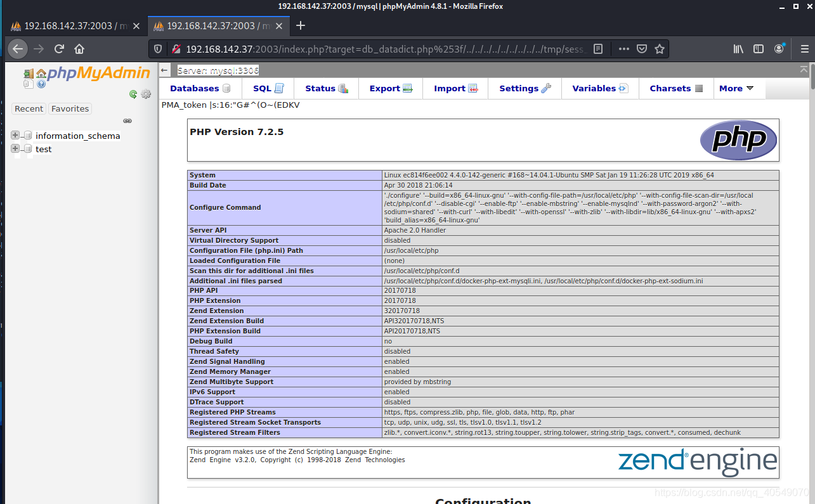
Task: Open the Status tab
Action: pos(326,89)
